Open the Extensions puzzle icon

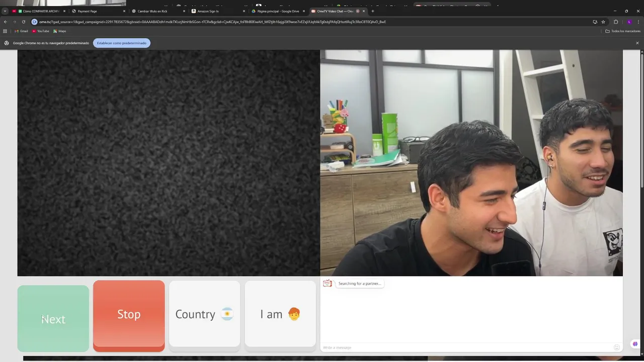tap(616, 22)
